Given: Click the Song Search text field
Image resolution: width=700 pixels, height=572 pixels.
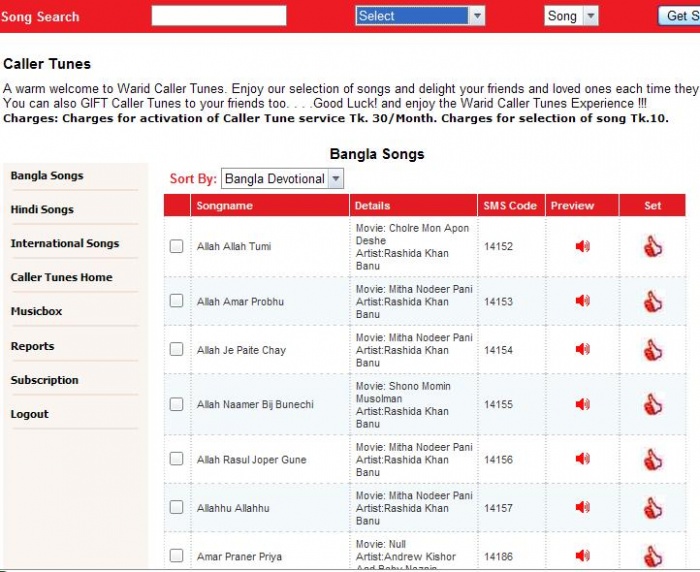Looking at the screenshot, I should [219, 16].
